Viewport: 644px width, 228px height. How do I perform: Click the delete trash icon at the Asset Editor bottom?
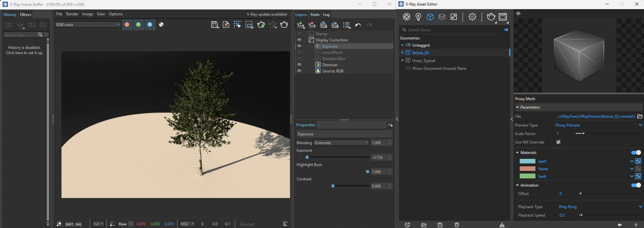tap(456, 225)
